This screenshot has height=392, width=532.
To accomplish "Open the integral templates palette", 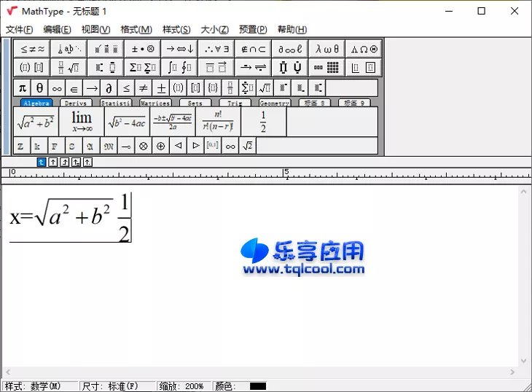I will tap(180, 67).
